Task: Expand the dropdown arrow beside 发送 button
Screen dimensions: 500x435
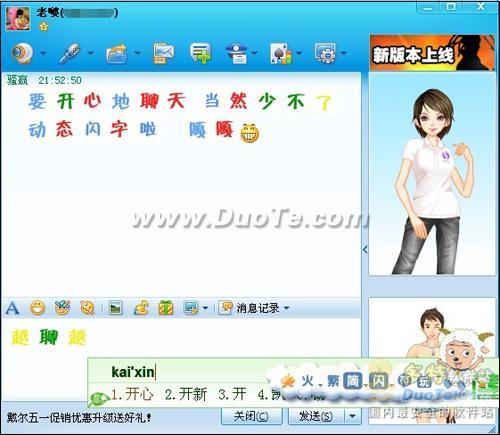Action: [x=352, y=416]
